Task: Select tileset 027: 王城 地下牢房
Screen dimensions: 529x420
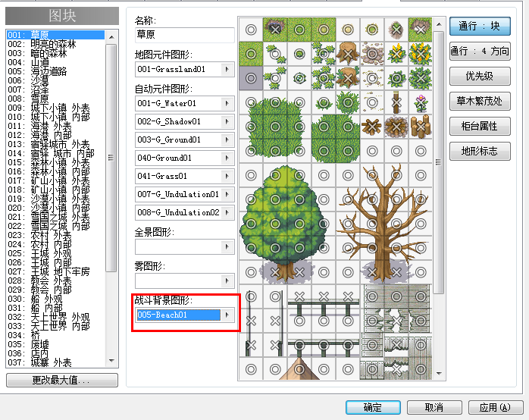Action: coord(55,271)
